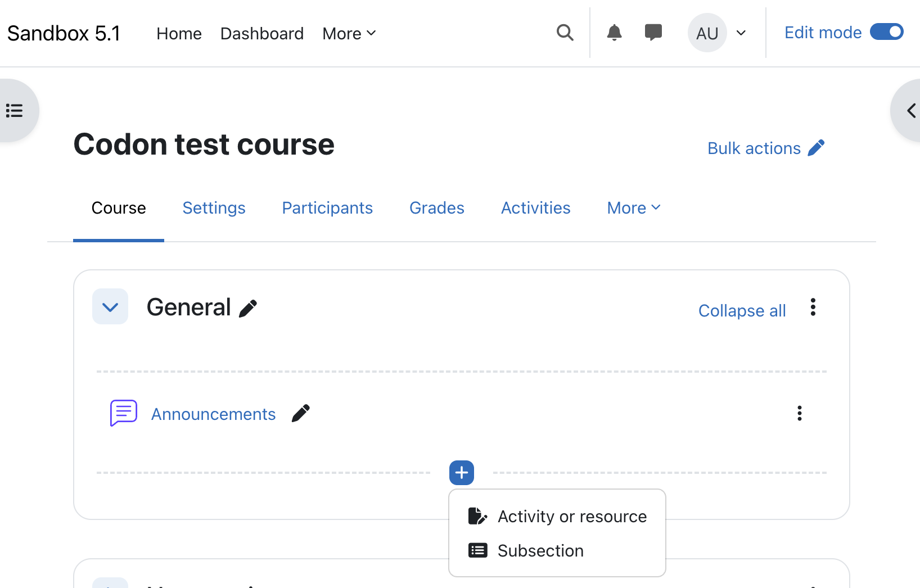Open General section three-dot actions menu
This screenshot has width=920, height=588.
pos(813,307)
